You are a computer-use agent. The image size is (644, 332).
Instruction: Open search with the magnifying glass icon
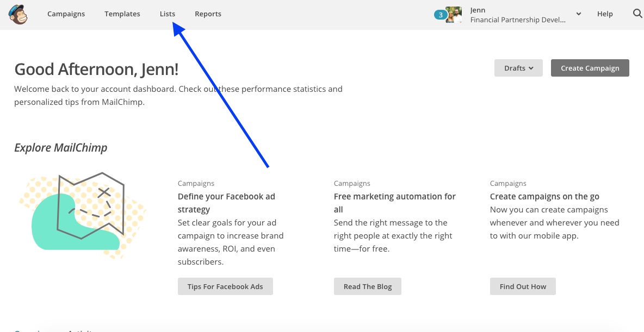[637, 14]
